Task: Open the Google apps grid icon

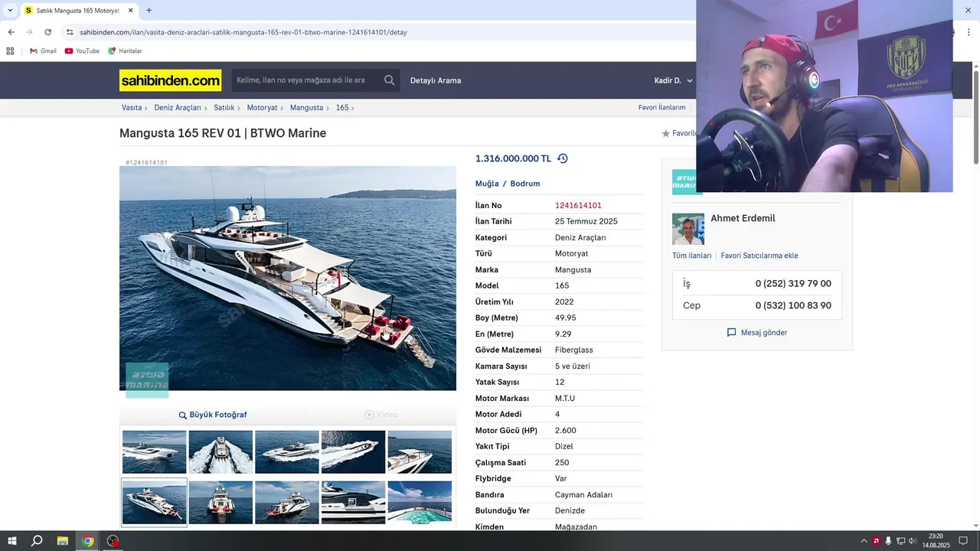Action: click(10, 51)
